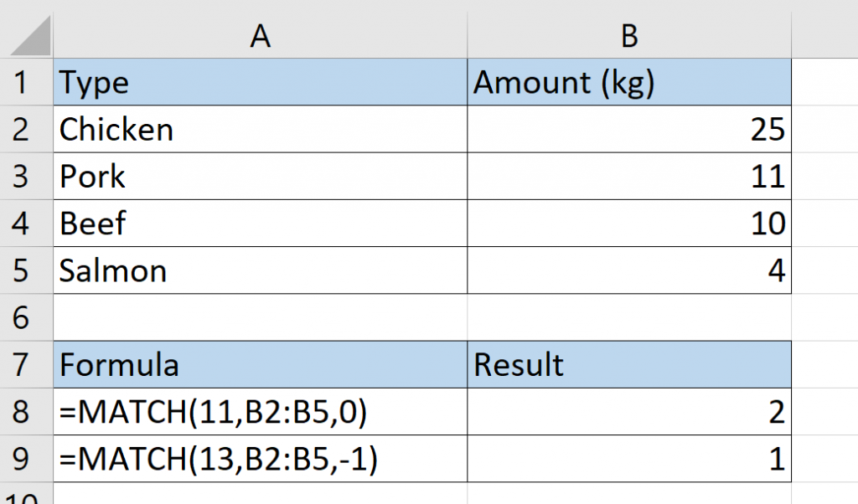The height and width of the screenshot is (504, 858).
Task: Select the Chicken cell
Action: pos(260,129)
